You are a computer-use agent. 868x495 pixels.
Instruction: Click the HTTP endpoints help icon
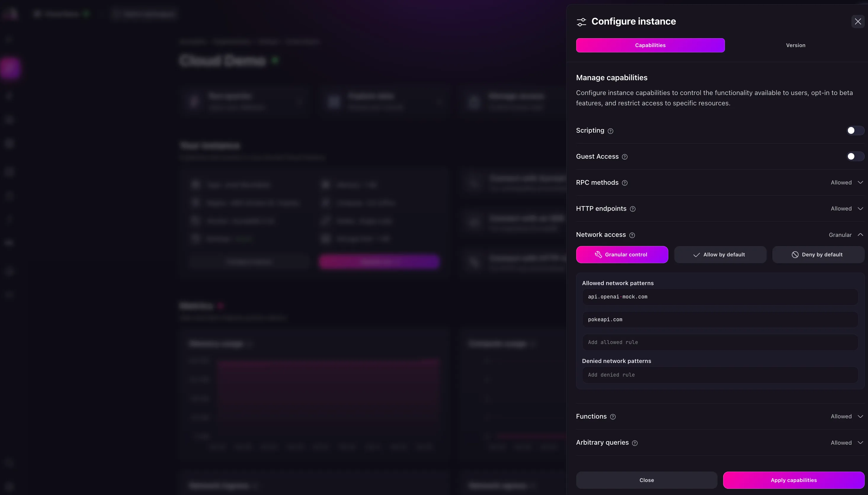tap(633, 209)
